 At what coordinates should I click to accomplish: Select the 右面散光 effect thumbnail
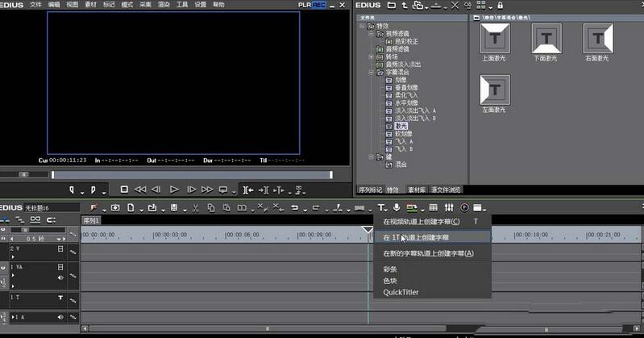pos(599,38)
